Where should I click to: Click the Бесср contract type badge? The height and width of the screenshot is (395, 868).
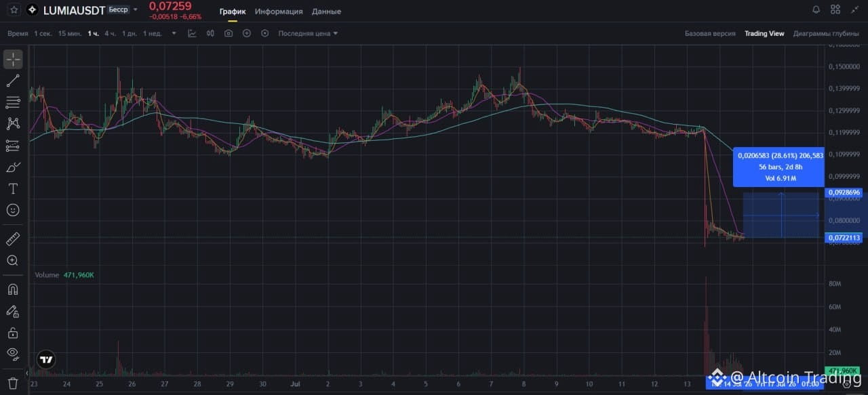coord(118,10)
